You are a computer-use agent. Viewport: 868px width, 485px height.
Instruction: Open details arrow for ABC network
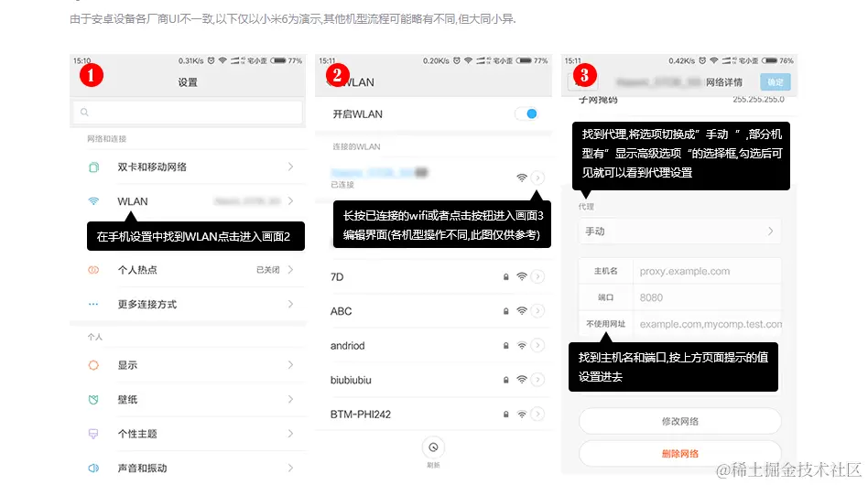tap(537, 311)
